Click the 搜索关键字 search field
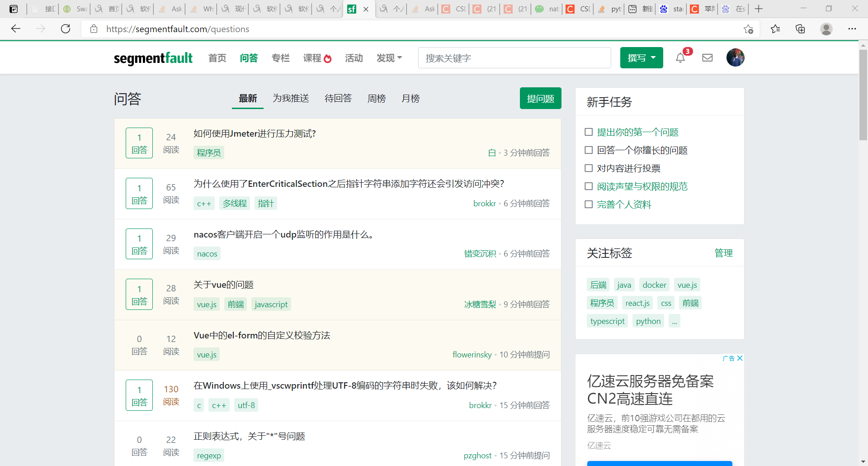The height and width of the screenshot is (466, 868). pos(514,58)
